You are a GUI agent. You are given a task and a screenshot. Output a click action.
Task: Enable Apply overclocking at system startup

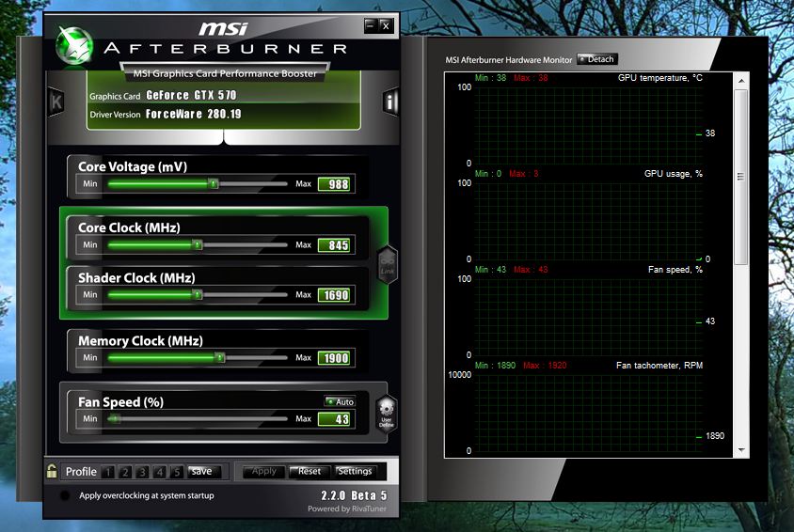(65, 495)
